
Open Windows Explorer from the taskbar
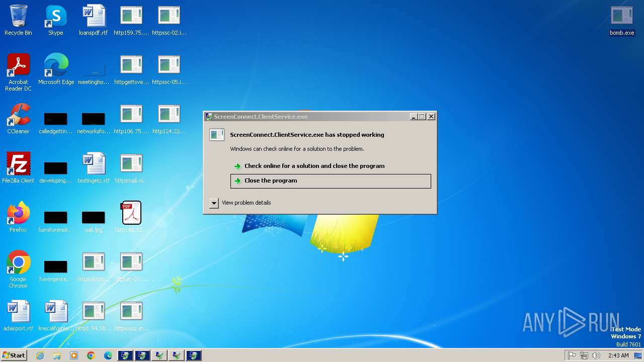click(57, 355)
